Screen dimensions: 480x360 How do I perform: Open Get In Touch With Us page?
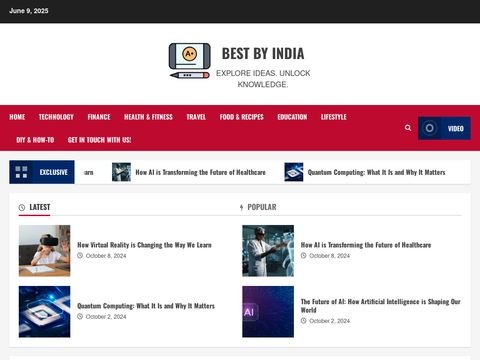click(x=99, y=140)
